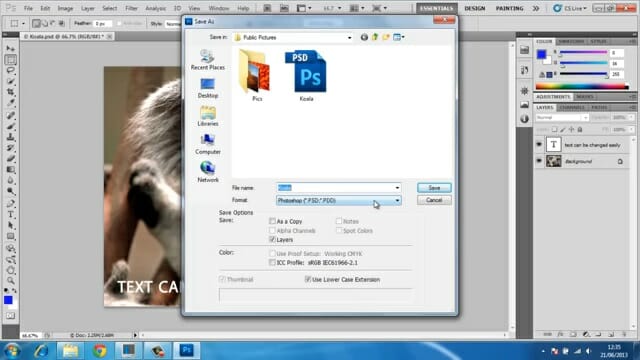Image resolution: width=640 pixels, height=360 pixels.
Task: Select the background layer thumbnail
Action: pyautogui.click(x=553, y=161)
